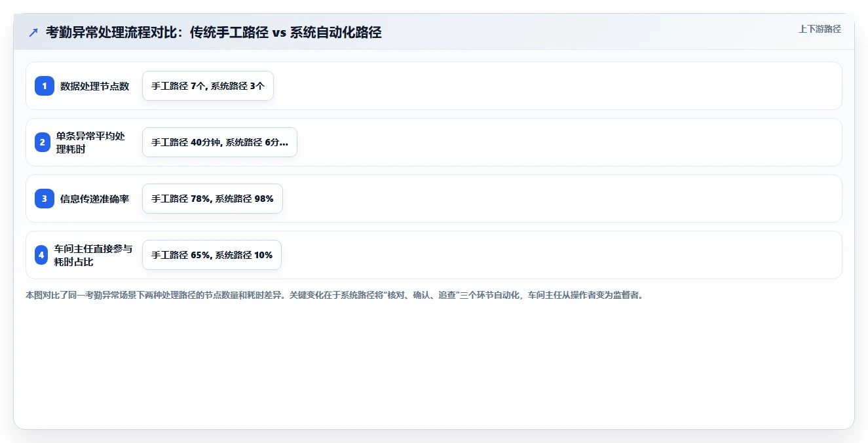Image resolution: width=868 pixels, height=443 pixels.
Task: Select step number 2 badge
Action: tap(42, 142)
